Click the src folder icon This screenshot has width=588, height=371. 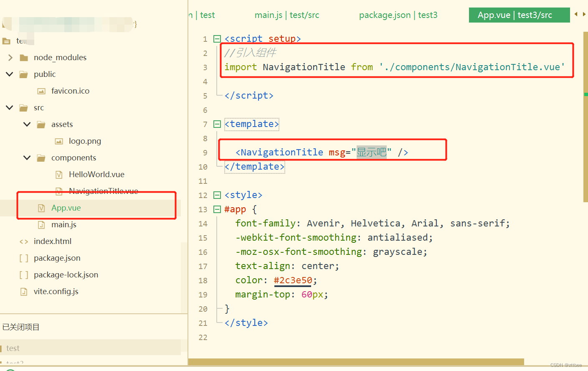tap(24, 108)
